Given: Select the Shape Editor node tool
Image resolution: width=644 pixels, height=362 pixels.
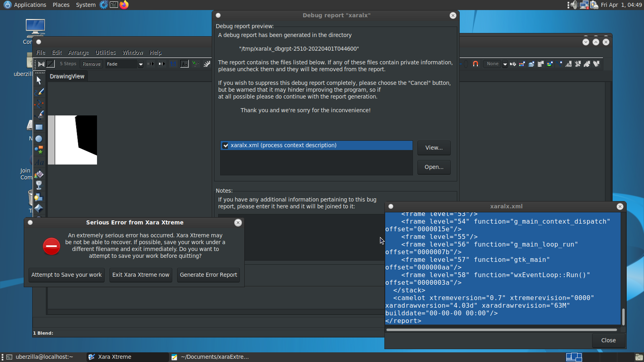Looking at the screenshot, I should click(x=39, y=104).
